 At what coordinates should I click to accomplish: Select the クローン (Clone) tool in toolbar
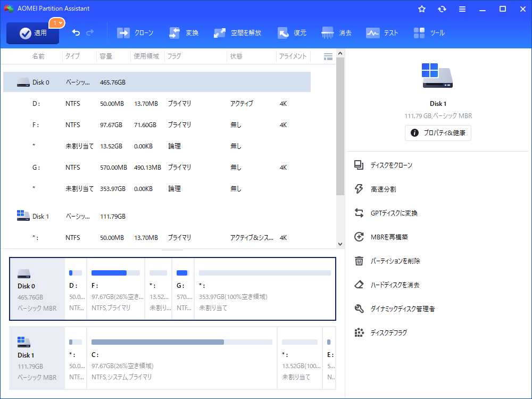pos(135,32)
